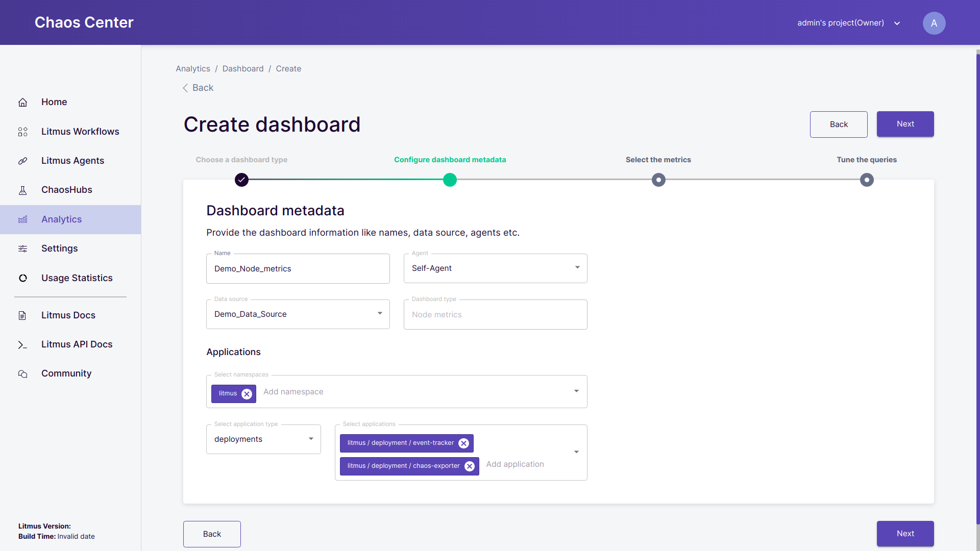Remove the litmus namespace chip
980x551 pixels.
point(247,394)
